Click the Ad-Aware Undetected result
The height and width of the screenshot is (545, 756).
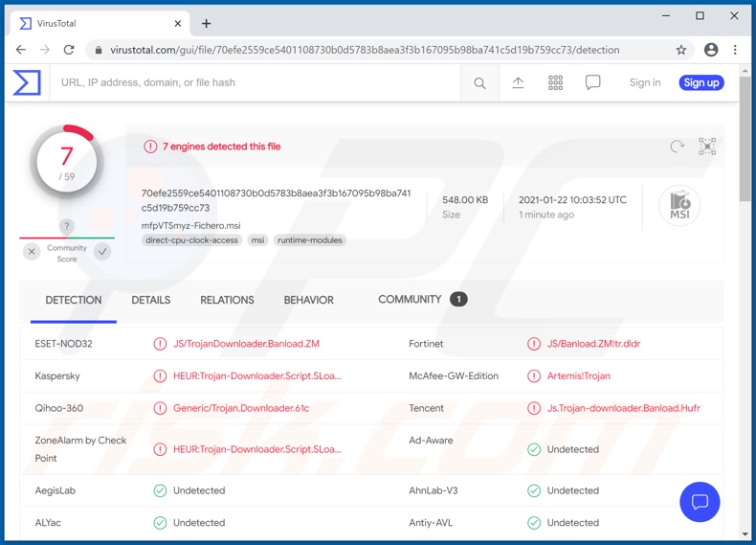tap(573, 449)
